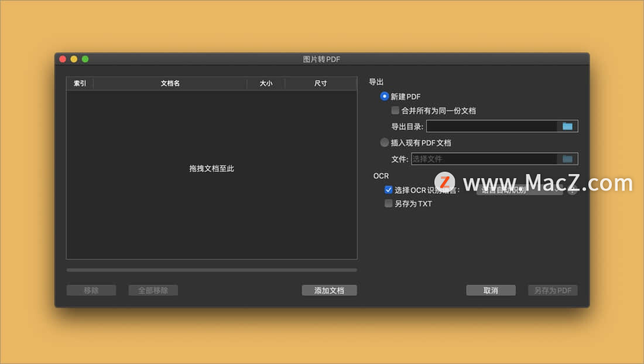
Task: Browse for export directory folder icon
Action: 567,126
